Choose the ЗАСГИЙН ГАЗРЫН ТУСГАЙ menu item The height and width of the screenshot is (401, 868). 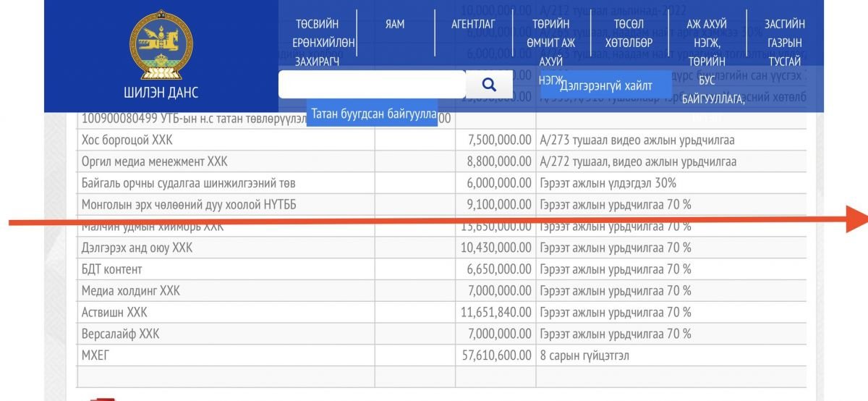785,43
